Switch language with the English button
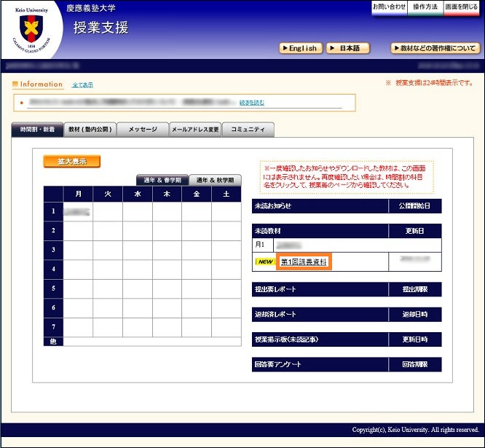The width and height of the screenshot is (485, 448). pyautogui.click(x=299, y=48)
